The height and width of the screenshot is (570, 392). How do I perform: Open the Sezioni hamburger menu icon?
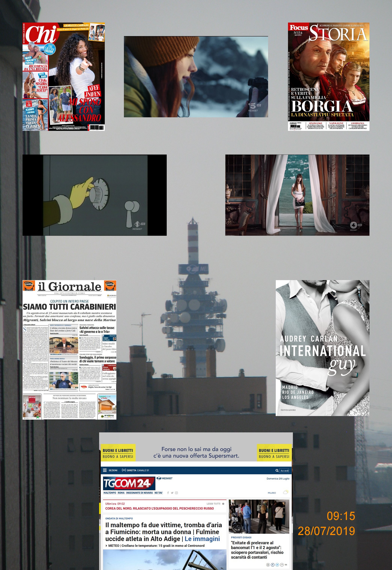point(105,470)
